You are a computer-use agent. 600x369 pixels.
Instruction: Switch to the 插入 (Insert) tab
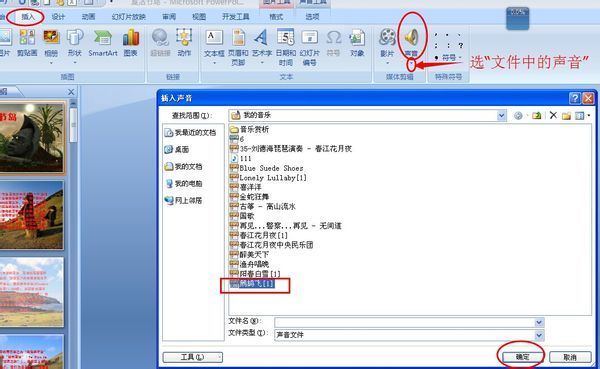coord(28,17)
